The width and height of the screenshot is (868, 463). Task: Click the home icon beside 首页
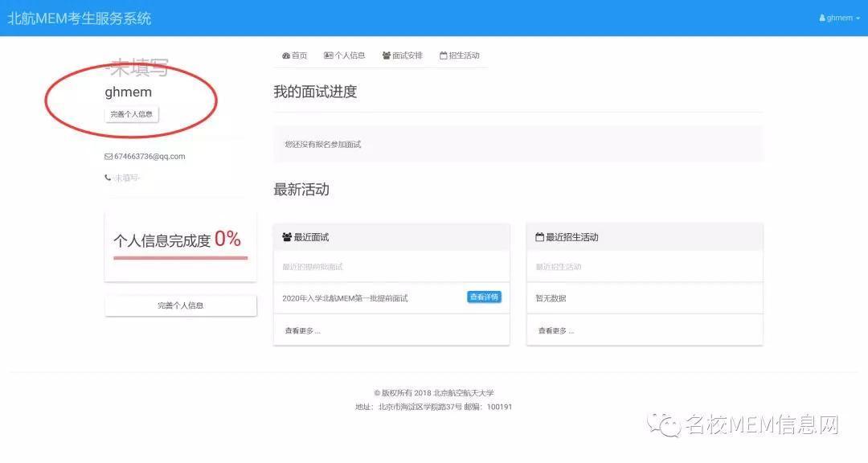286,55
